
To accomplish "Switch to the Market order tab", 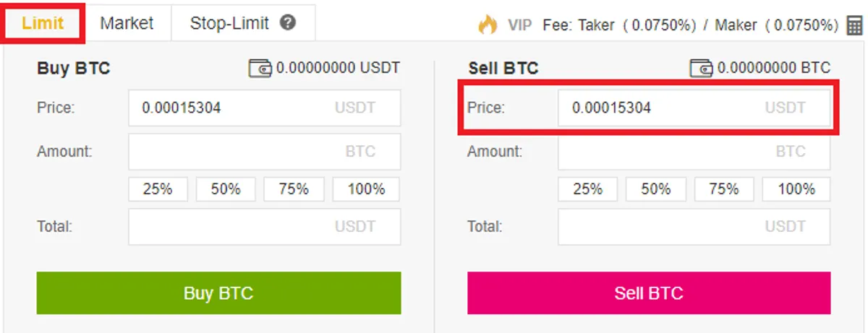I will click(x=127, y=23).
